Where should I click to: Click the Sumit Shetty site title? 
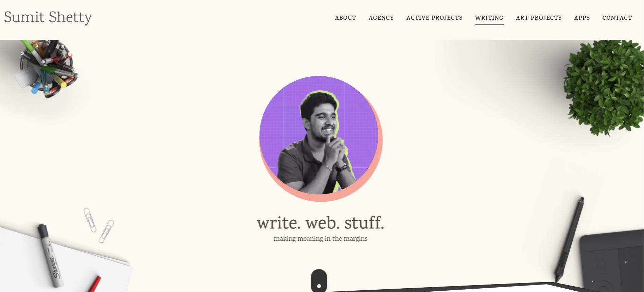[x=48, y=17]
